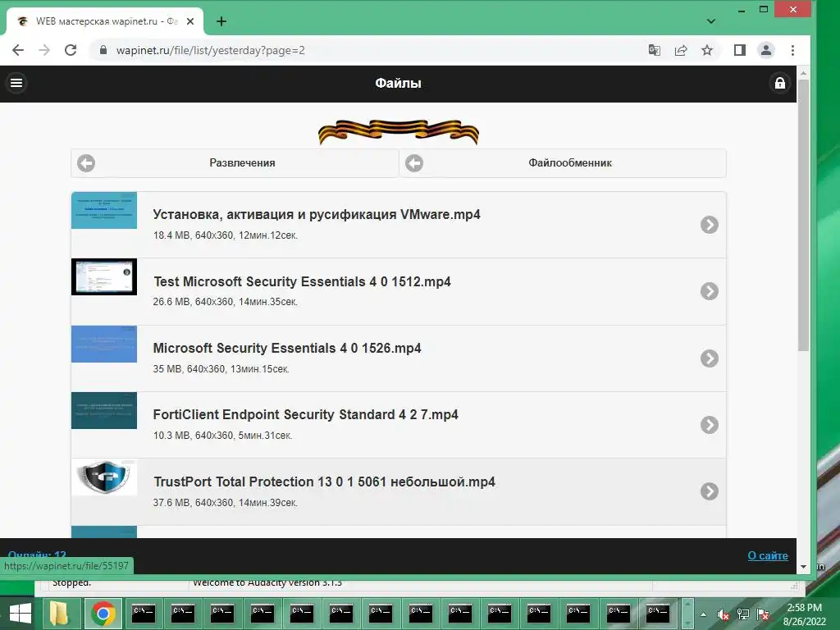Open the tab search dropdown arrow
The width and height of the screenshot is (840, 630).
(711, 21)
